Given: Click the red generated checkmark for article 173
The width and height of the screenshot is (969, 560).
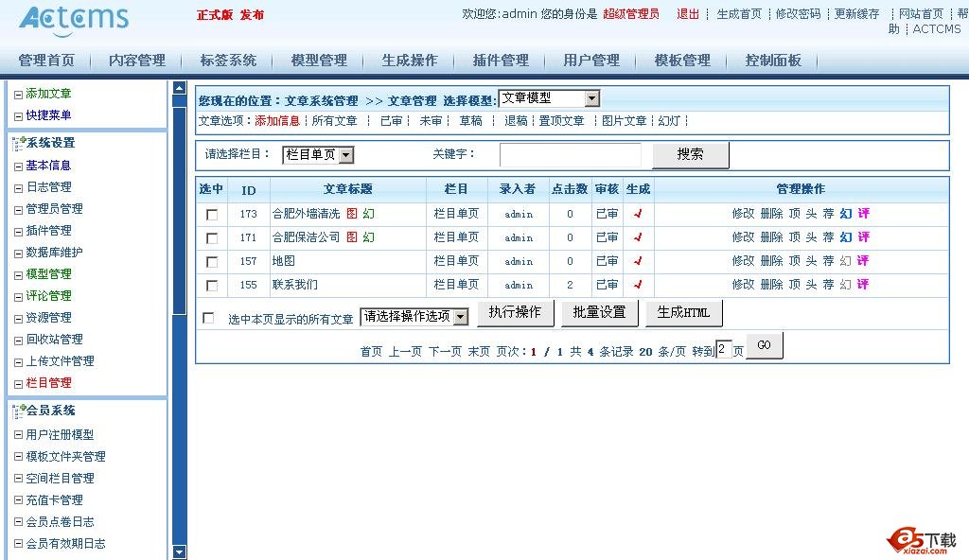Looking at the screenshot, I should click(638, 214).
